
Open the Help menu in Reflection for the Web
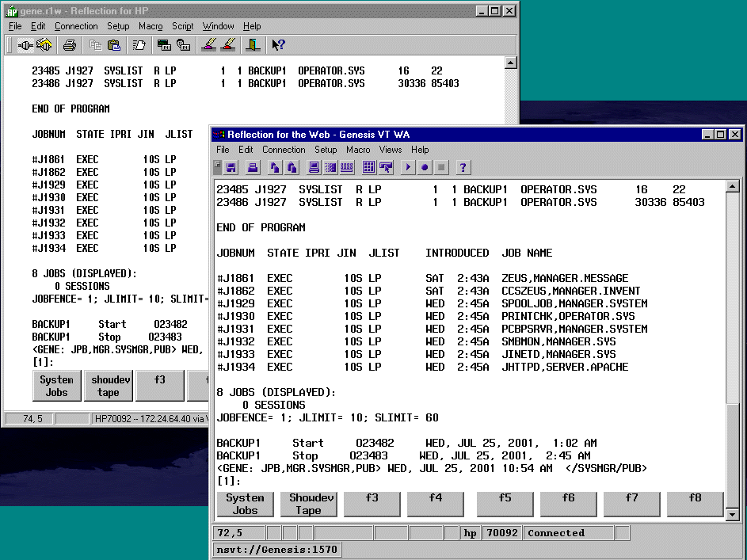[420, 150]
